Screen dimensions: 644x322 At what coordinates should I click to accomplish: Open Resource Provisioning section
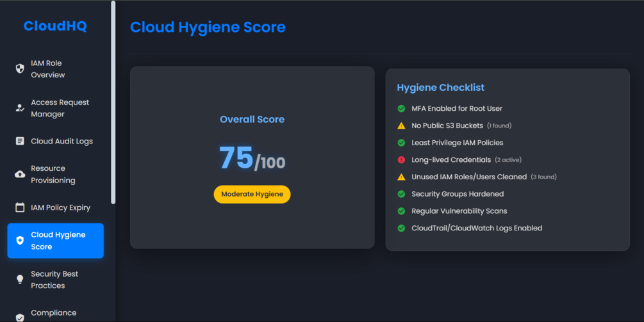pos(56,174)
